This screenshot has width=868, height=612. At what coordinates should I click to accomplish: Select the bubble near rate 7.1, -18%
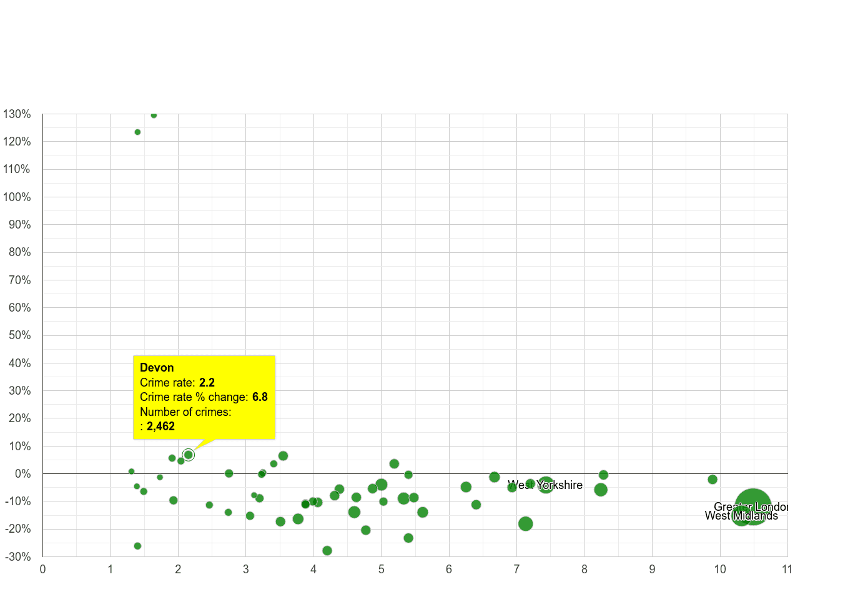coord(526,524)
